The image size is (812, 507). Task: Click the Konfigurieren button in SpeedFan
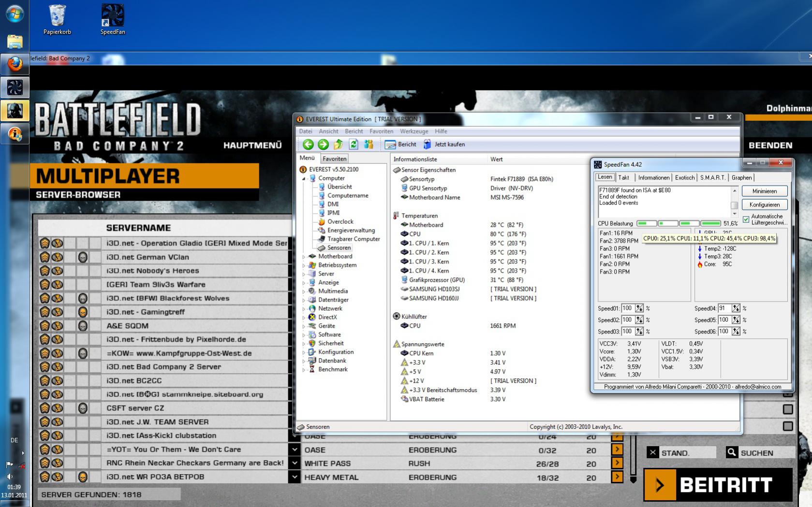[765, 205]
